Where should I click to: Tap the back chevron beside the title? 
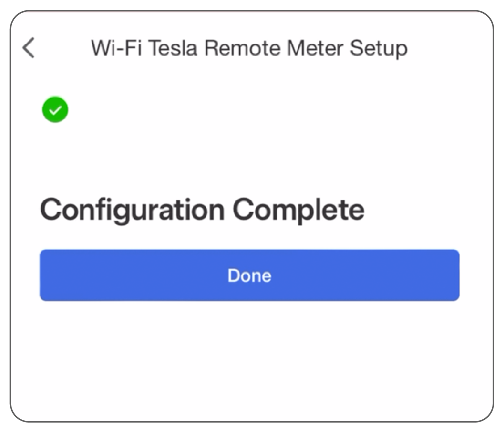pos(28,48)
